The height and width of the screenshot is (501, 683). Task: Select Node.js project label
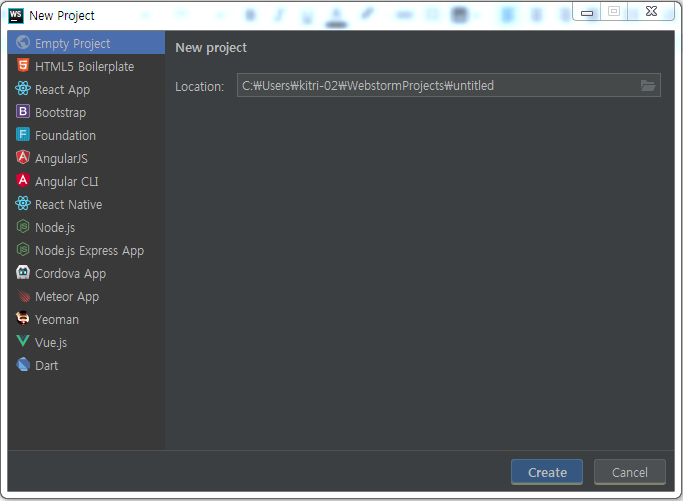[x=55, y=228]
